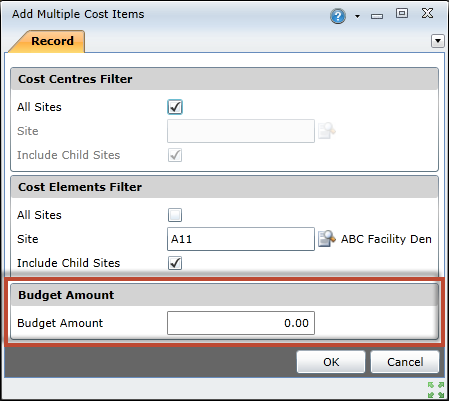Click the disabled Cost Centres Site lookup icon

326,131
